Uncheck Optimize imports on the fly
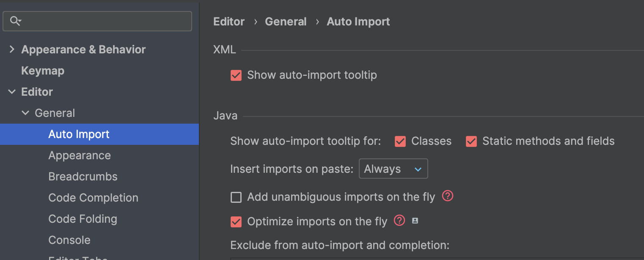 pos(236,222)
